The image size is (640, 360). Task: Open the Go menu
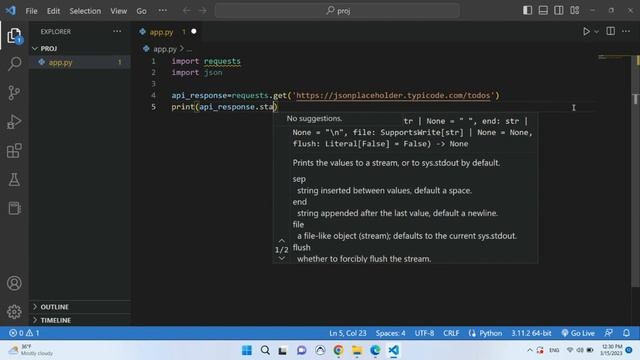click(141, 11)
